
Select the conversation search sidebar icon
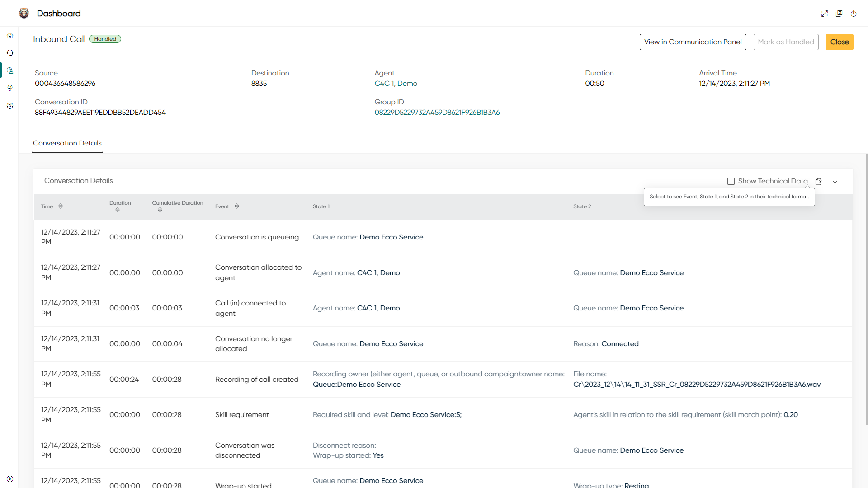(10, 70)
